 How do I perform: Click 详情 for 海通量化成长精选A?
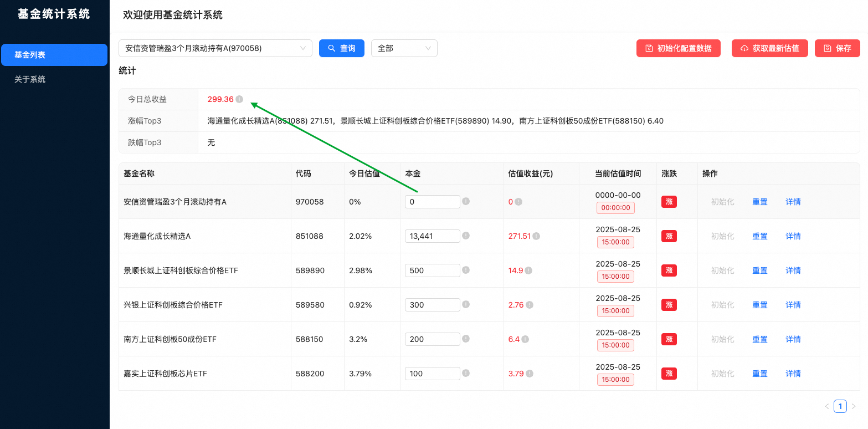click(793, 236)
